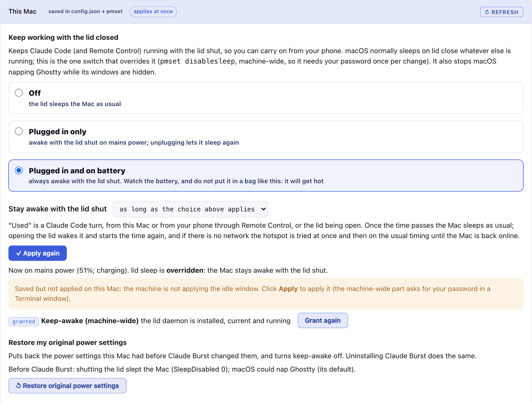Click the Grant again button
Viewport: 532px width, 403px height.
point(323,321)
